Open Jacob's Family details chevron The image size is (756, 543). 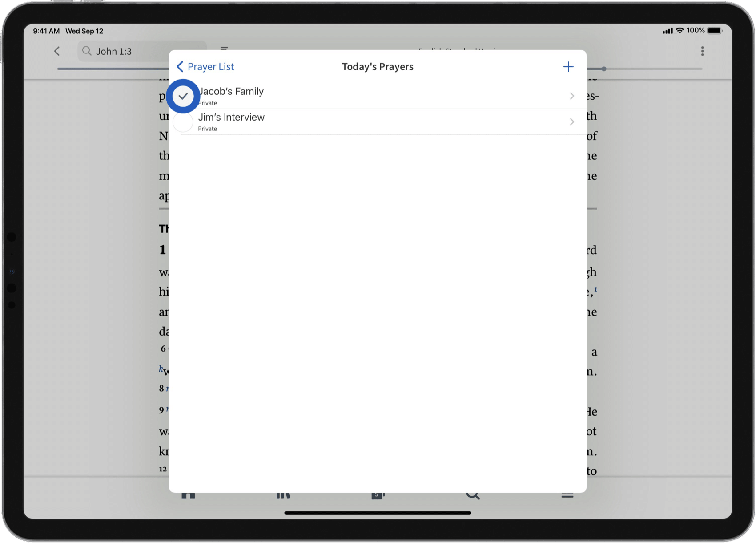click(x=572, y=96)
